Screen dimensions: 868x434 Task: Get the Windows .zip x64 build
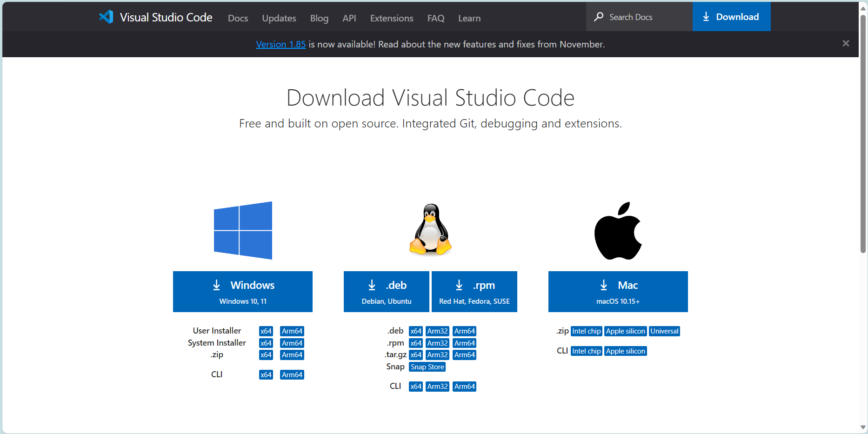266,355
